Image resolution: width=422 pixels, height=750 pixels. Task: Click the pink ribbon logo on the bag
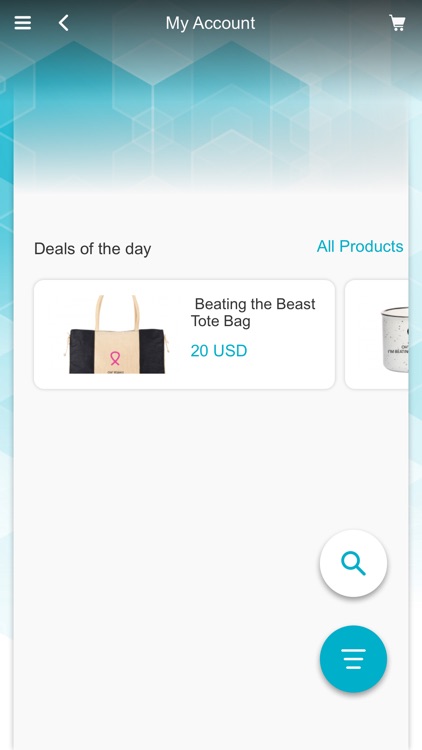(115, 358)
